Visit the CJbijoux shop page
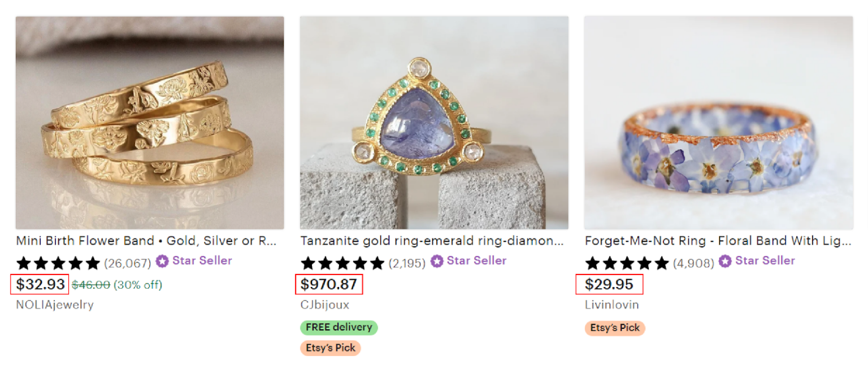Viewport: 868px width, 370px height. click(325, 304)
